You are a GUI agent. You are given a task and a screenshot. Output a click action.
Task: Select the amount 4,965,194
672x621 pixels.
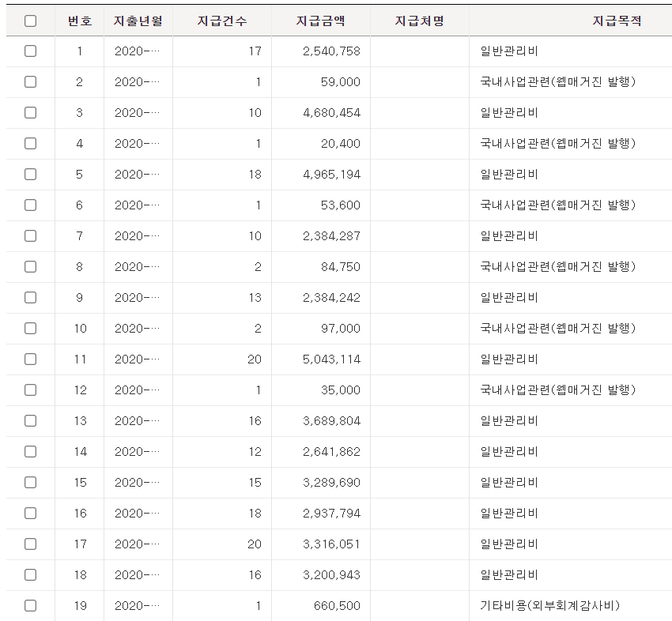(x=331, y=175)
